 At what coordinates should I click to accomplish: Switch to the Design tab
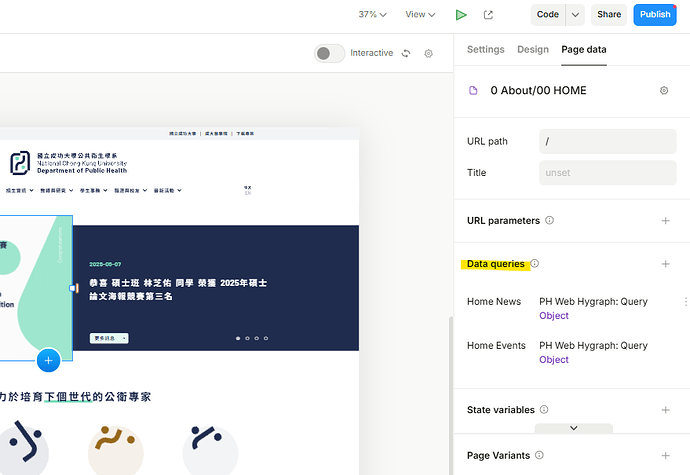click(x=533, y=50)
